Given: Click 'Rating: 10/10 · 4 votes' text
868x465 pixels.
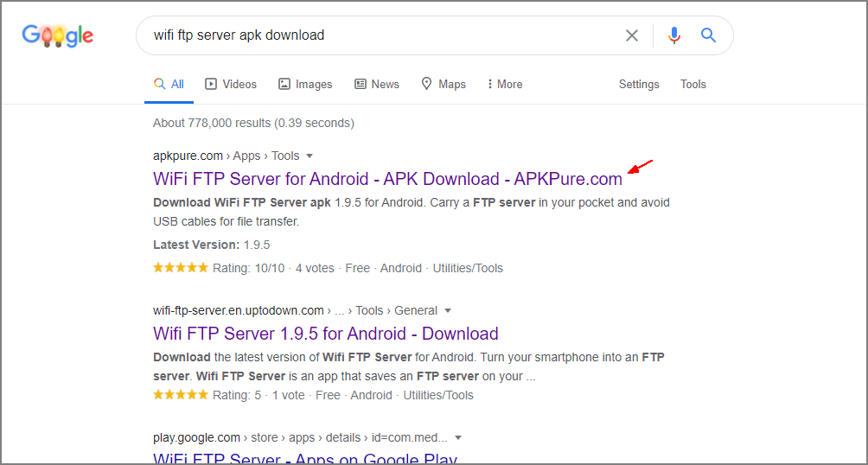Looking at the screenshot, I should pyautogui.click(x=273, y=268).
